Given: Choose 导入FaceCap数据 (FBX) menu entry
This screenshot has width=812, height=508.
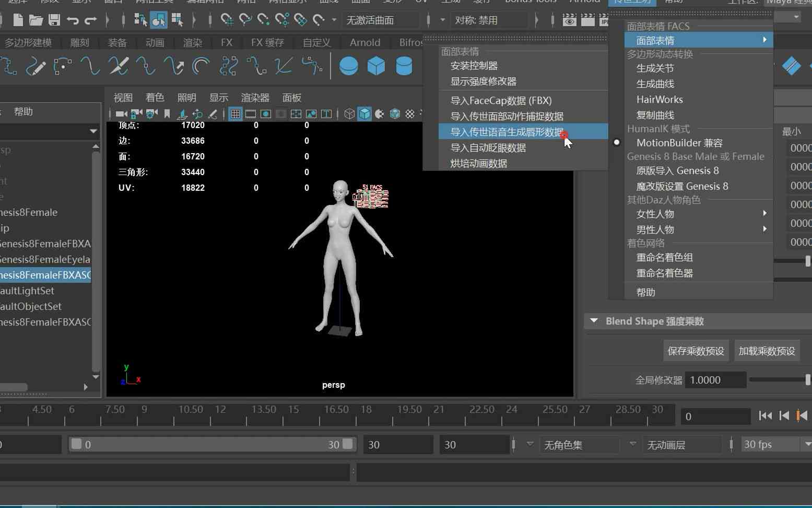Looking at the screenshot, I should click(x=523, y=100).
